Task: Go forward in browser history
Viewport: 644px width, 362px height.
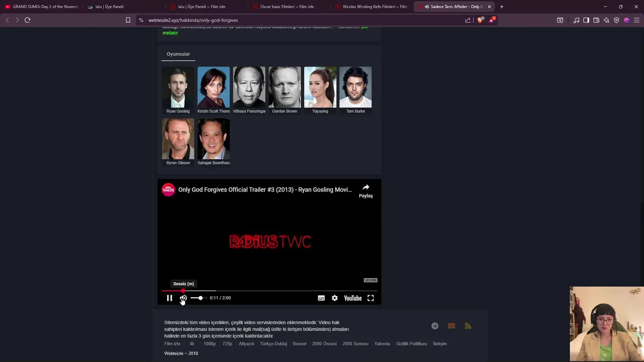Action: pyautogui.click(x=17, y=20)
